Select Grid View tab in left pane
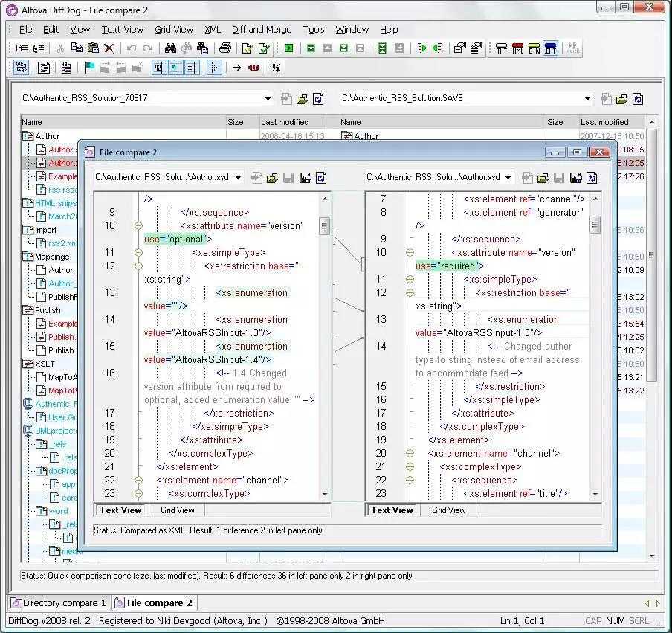Screen dimensions: 672x633 (x=177, y=510)
